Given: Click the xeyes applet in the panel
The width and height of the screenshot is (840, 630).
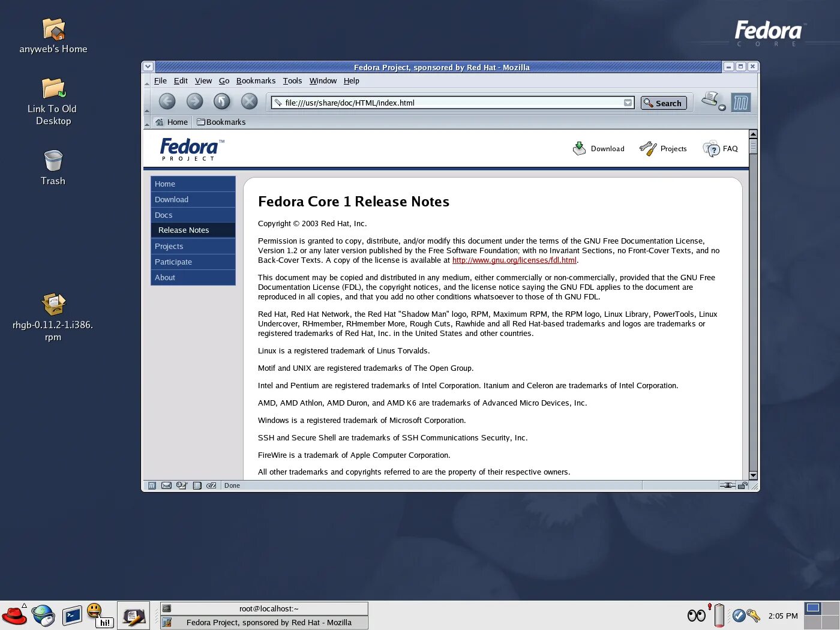Looking at the screenshot, I should (696, 616).
